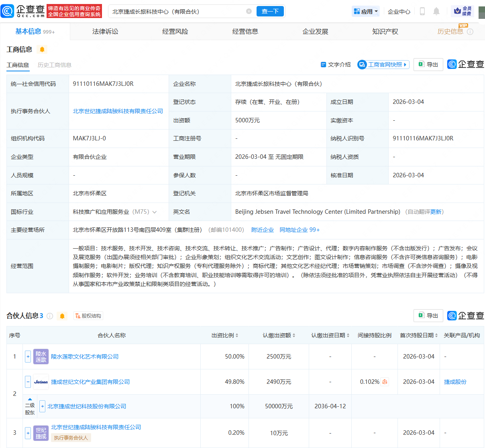485x448 pixels.
Task: Collapse 捷成世纪文化产业集团有限公司 shareholder details
Action: 28,381
